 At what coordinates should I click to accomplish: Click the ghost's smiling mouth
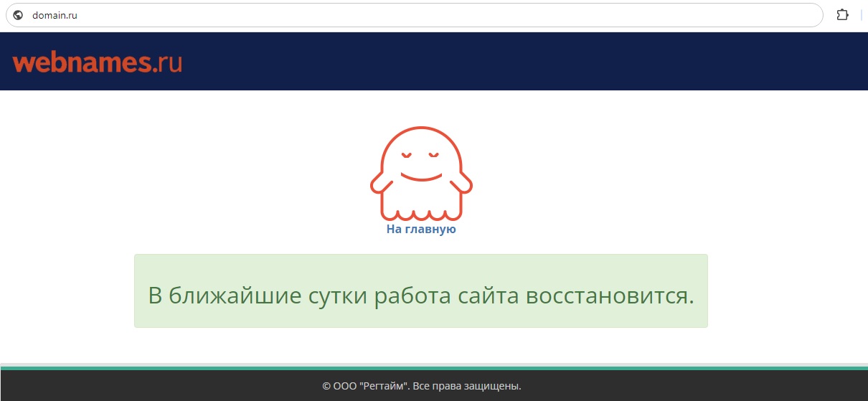coord(421,176)
